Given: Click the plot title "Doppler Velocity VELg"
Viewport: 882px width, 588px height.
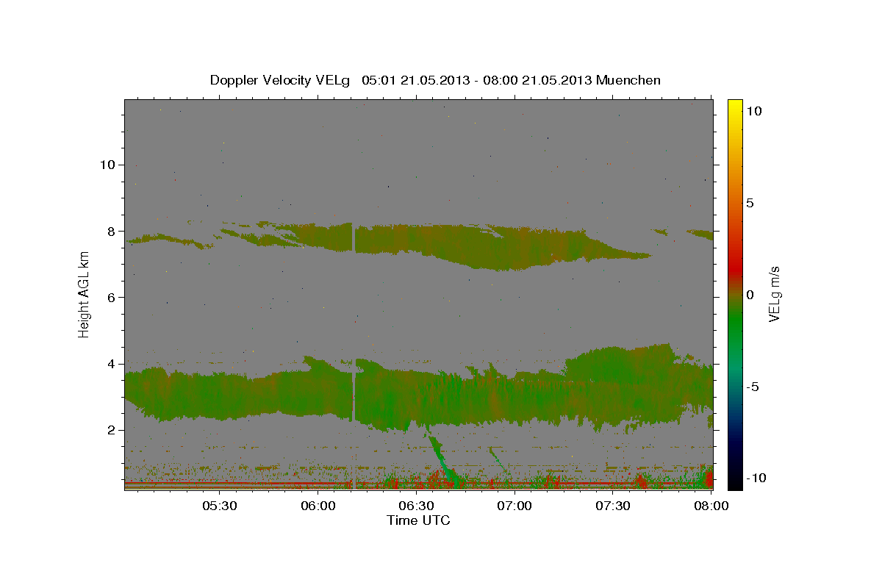Looking at the screenshot, I should click(281, 80).
